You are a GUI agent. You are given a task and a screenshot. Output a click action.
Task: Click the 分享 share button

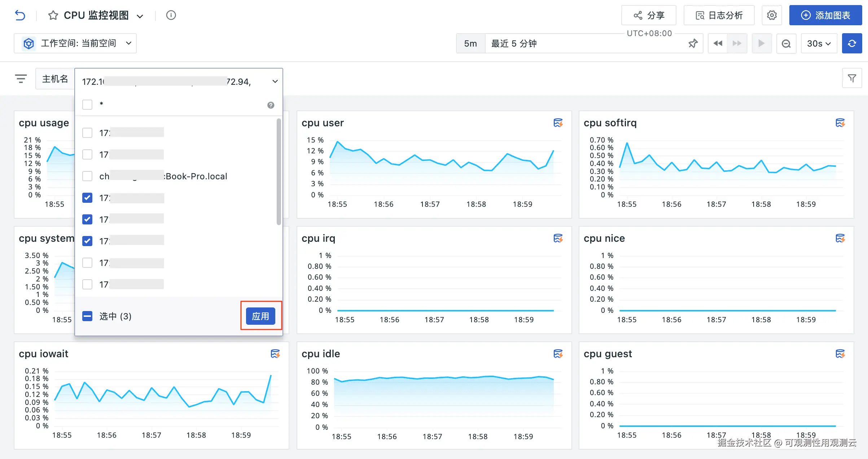649,16
